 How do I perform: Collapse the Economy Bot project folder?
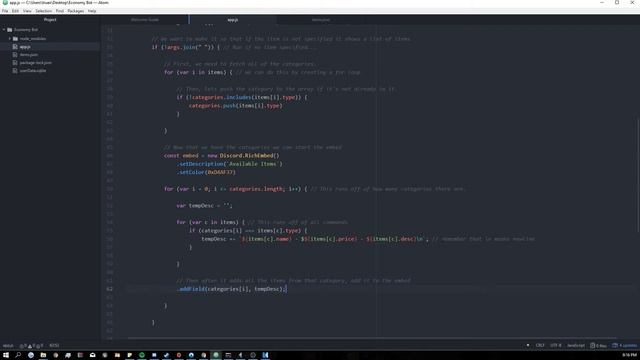coord(4,30)
